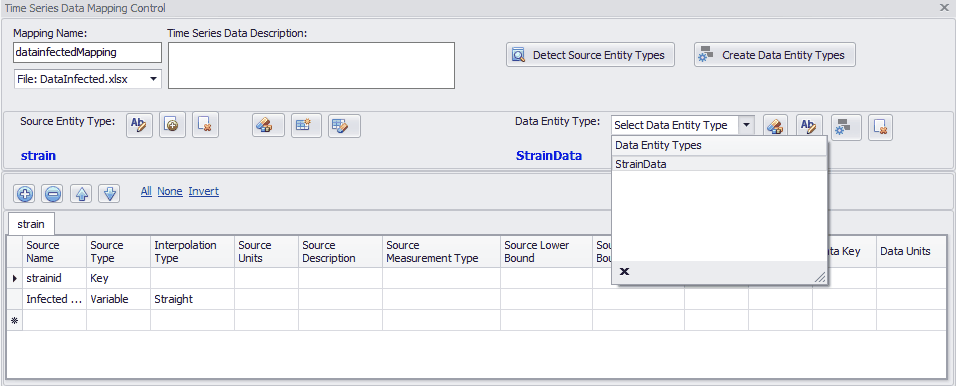Open the Select Data Entity Type dropdown arrow
The height and width of the screenshot is (386, 956).
pyautogui.click(x=746, y=125)
